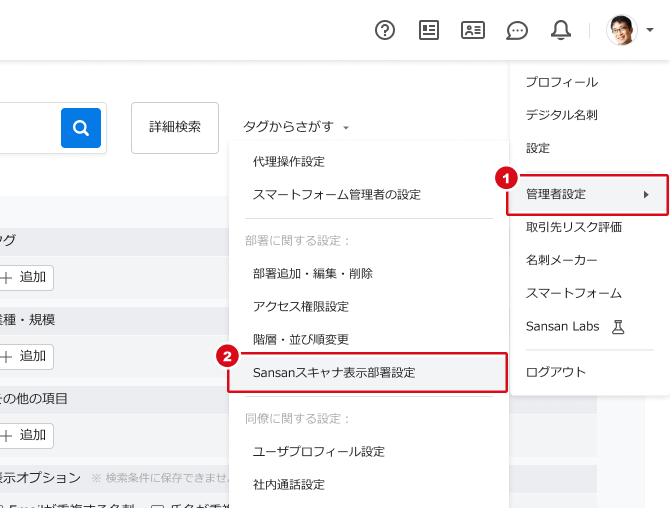Viewport: 670px width, 508px height.
Task: Click the news article icon in header
Action: coord(429,30)
